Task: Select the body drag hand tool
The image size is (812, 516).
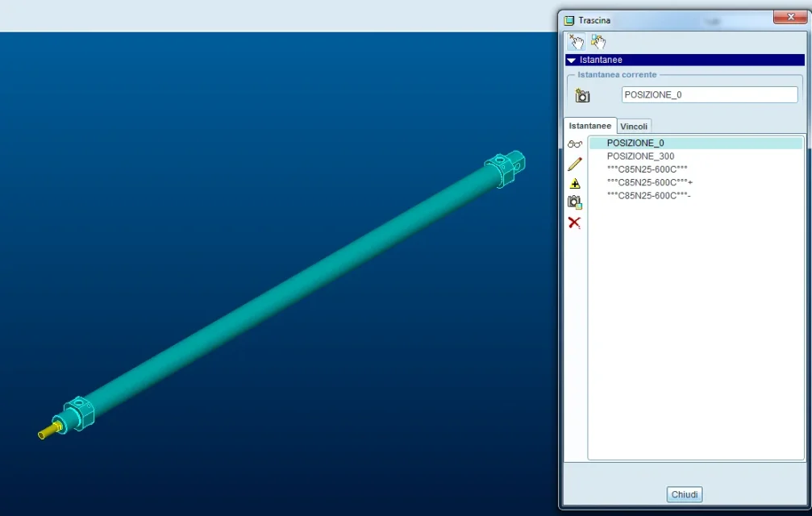Action: point(598,42)
